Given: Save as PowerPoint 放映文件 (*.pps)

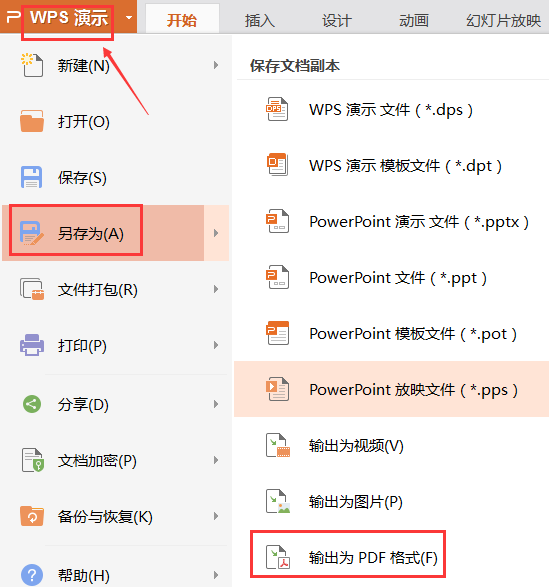Looking at the screenshot, I should pos(391,389).
